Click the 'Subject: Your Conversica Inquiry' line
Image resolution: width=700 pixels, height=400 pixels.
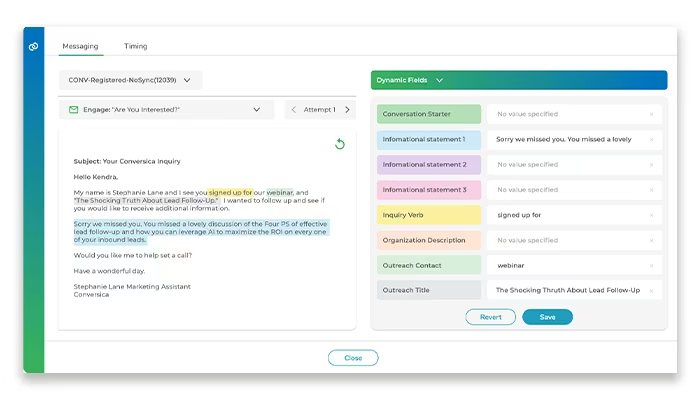[x=127, y=161]
